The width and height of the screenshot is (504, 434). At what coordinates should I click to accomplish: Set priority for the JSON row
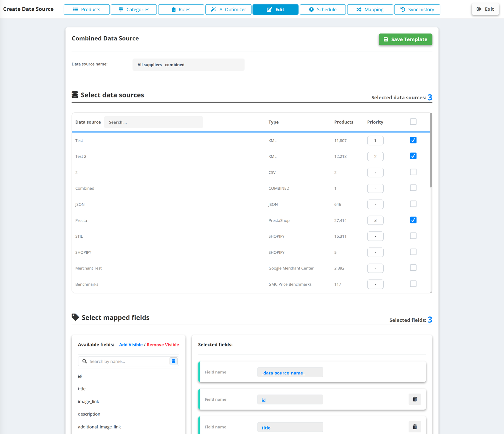375,204
